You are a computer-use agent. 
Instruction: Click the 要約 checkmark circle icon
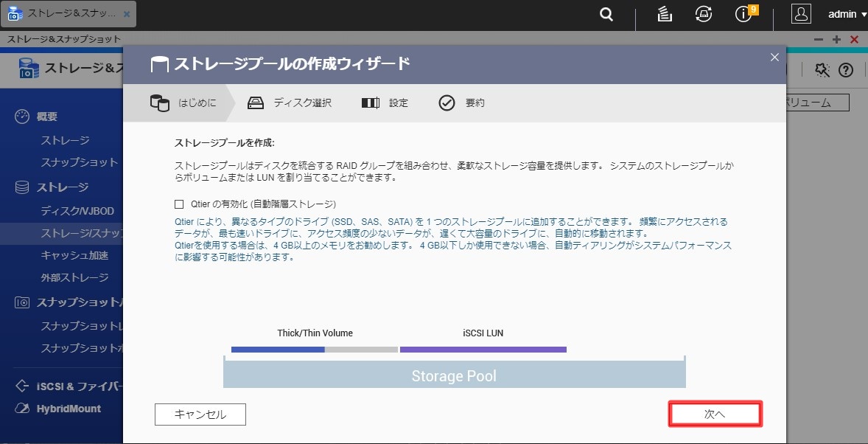[447, 103]
